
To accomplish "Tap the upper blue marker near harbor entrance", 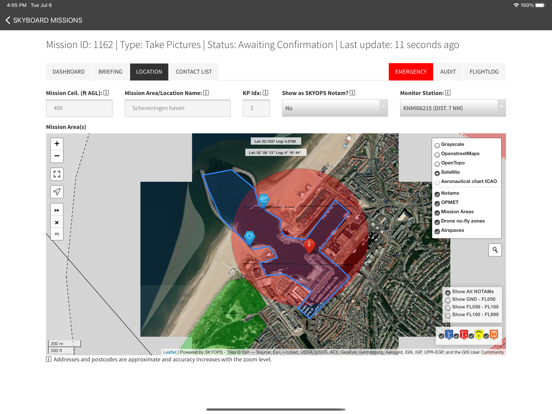I will (x=263, y=201).
